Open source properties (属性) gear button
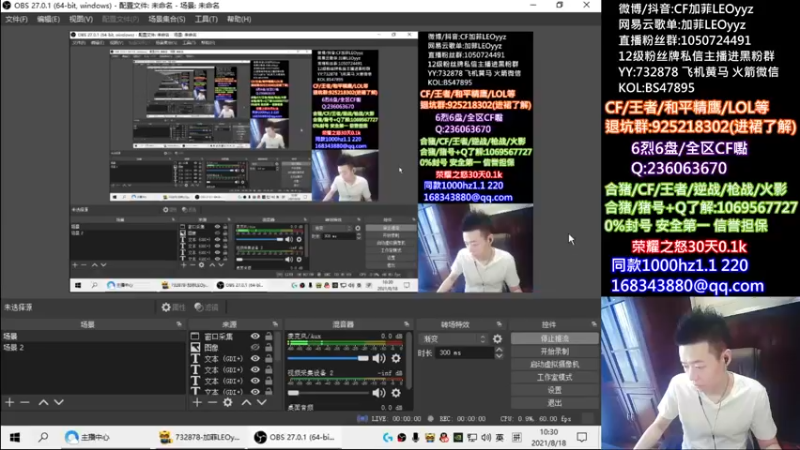The width and height of the screenshot is (800, 450). [x=173, y=307]
